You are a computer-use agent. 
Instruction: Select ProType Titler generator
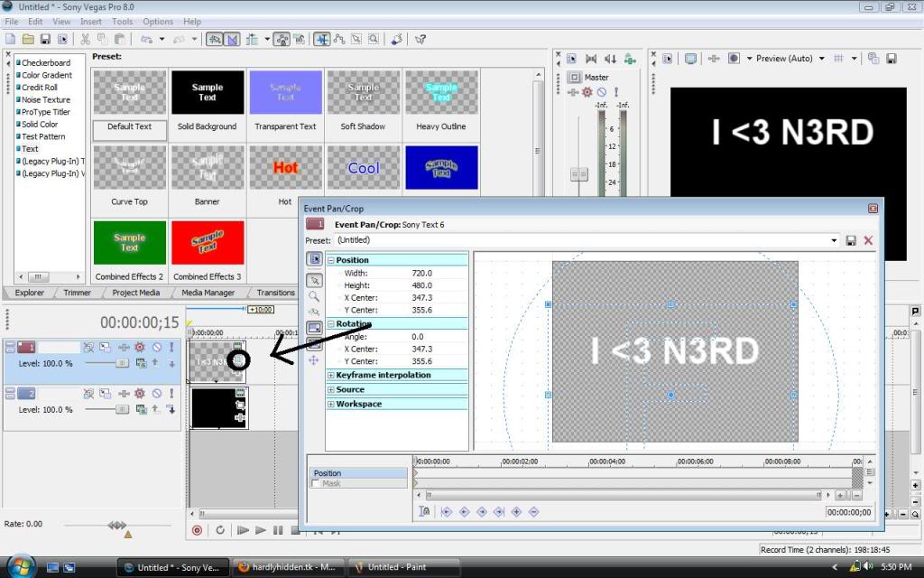[x=45, y=112]
